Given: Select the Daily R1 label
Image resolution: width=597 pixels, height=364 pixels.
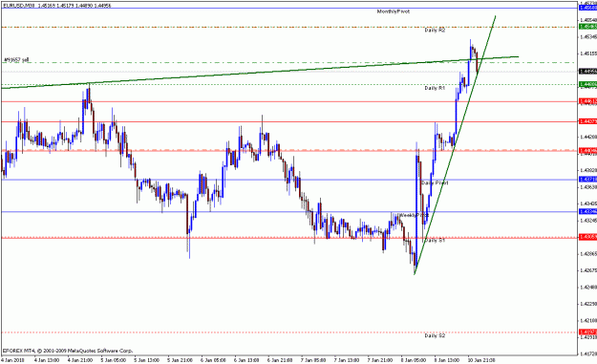Looking at the screenshot, I should (x=435, y=88).
